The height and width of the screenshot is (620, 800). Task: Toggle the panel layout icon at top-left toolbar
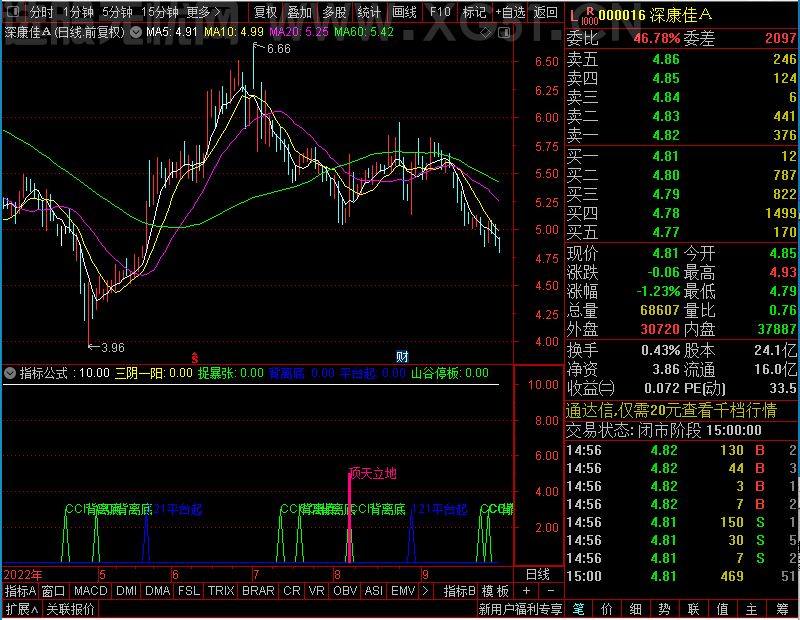click(13, 11)
